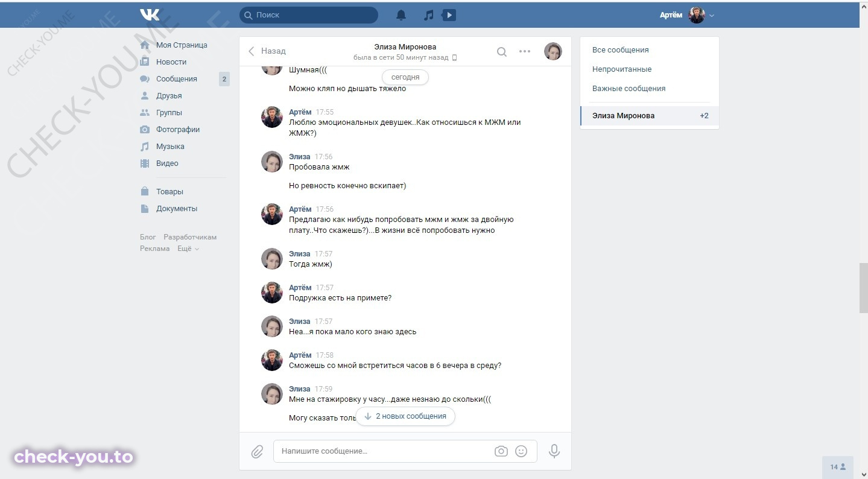Click the people icon beside Группы
Image resolution: width=868 pixels, height=479 pixels.
coord(145,113)
